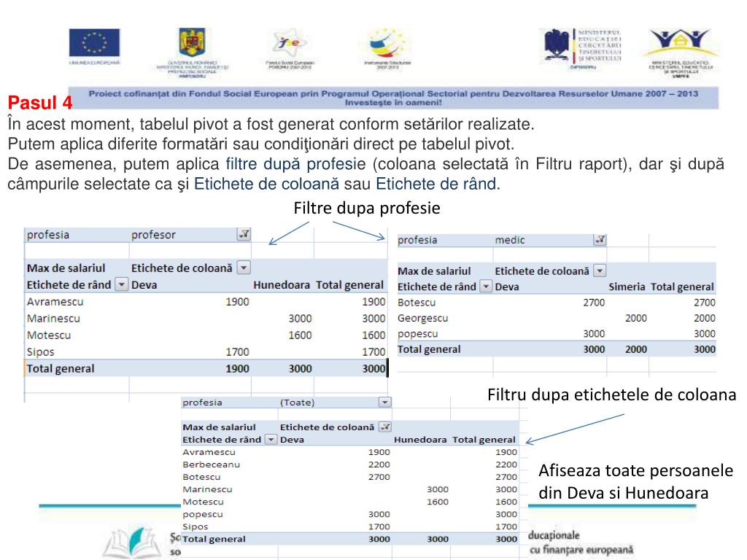This screenshot has height=560, width=747.
Task: Click the 'filtre după profesie' blue text
Action: pos(296,164)
